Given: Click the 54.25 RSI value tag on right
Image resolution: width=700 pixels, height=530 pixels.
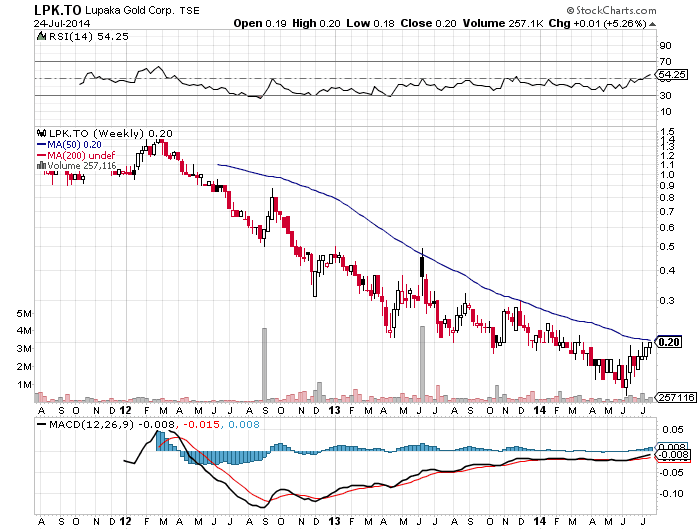Looking at the screenshot, I should 672,75.
